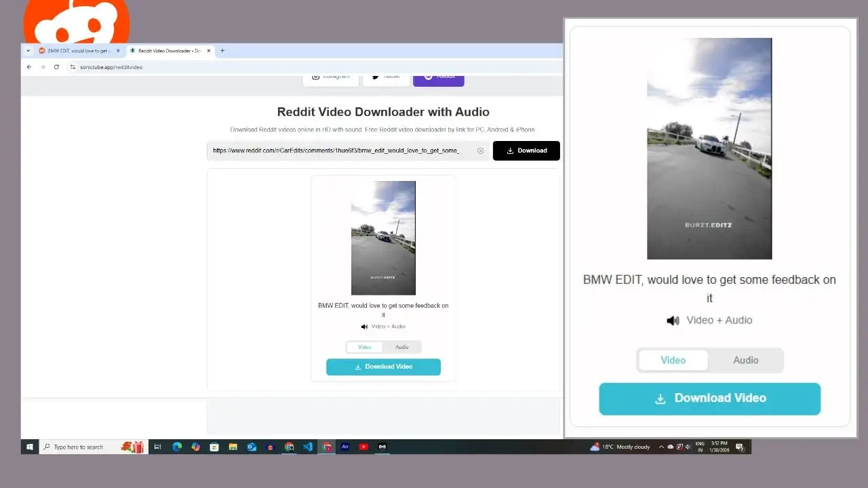Viewport: 868px width, 488px height.
Task: Switch to the Audio toggle in the browser page
Action: tap(402, 347)
